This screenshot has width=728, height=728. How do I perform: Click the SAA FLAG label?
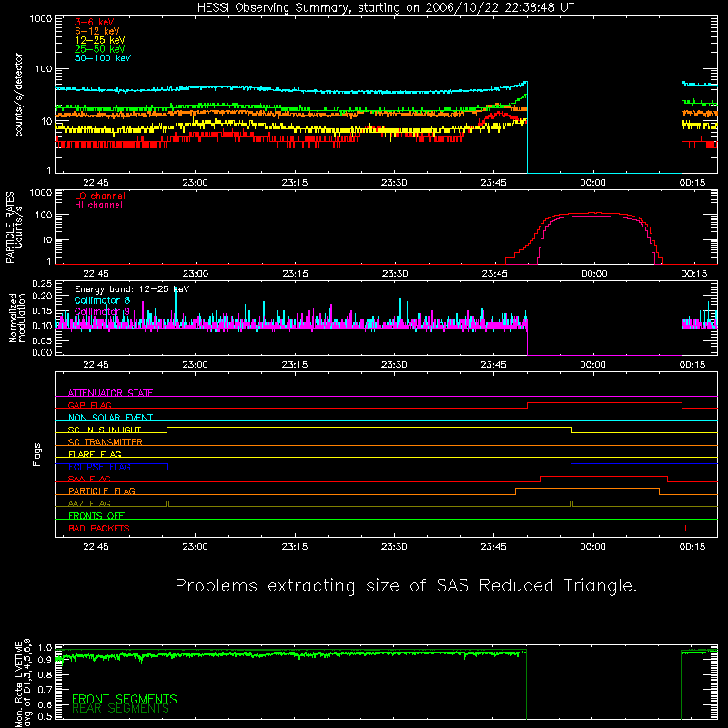(89, 479)
